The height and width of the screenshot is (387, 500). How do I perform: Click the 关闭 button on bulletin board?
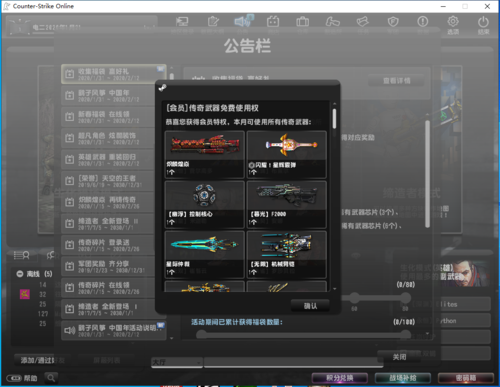399,357
